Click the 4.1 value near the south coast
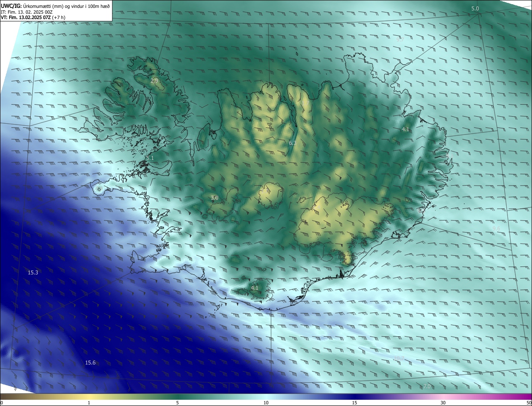This screenshot has width=532, height=406. pos(254,288)
